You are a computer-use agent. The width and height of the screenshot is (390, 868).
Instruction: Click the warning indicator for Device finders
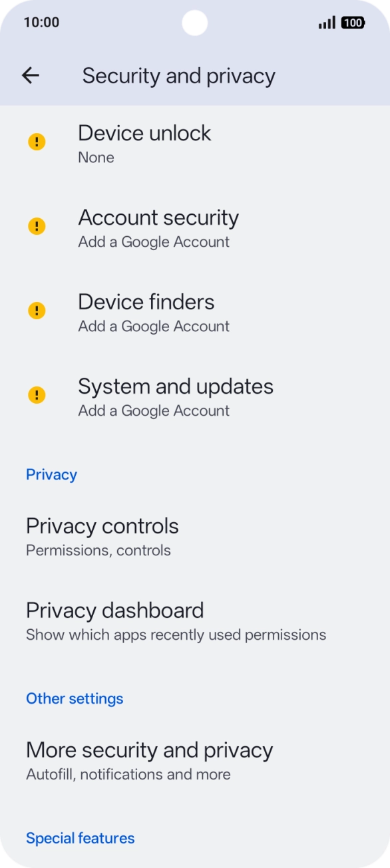(37, 311)
